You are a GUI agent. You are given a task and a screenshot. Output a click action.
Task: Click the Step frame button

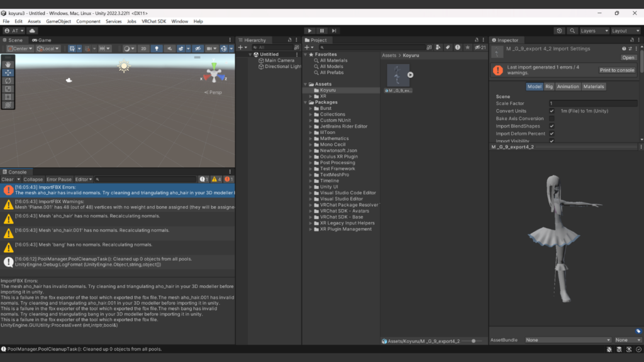coord(334,31)
